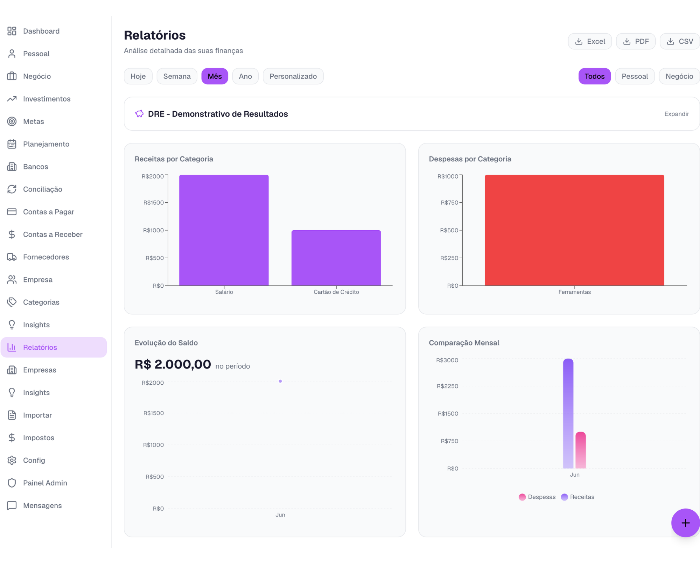Click the Empresa people icon
The height and width of the screenshot is (588, 700).
point(12,279)
